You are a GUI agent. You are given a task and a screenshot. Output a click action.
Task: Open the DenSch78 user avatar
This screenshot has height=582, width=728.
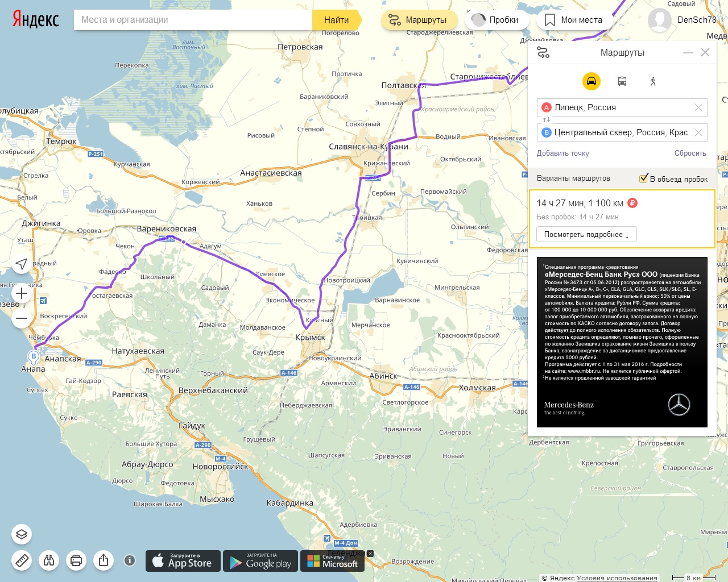660,20
